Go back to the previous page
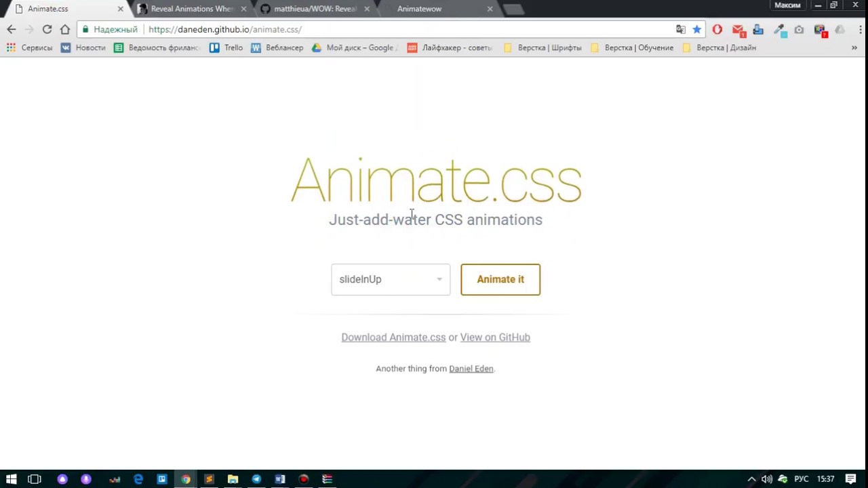This screenshot has height=488, width=868. (12, 29)
